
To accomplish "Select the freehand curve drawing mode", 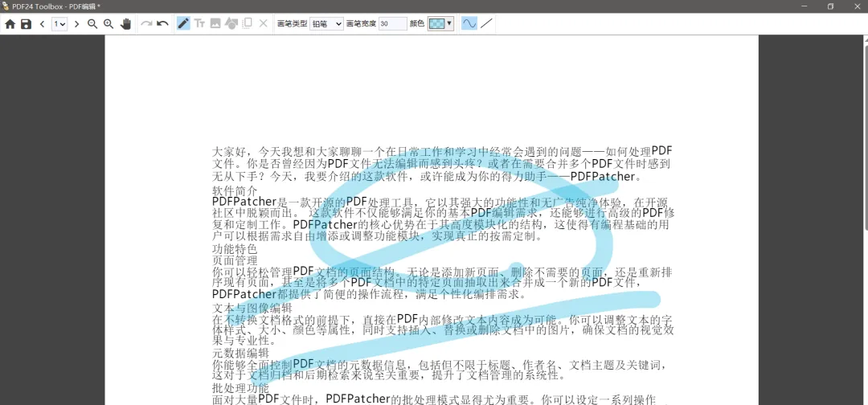I will [469, 24].
